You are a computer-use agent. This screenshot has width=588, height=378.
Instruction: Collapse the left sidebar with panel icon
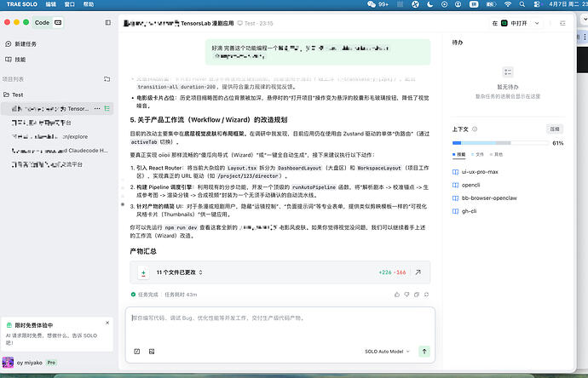click(108, 23)
